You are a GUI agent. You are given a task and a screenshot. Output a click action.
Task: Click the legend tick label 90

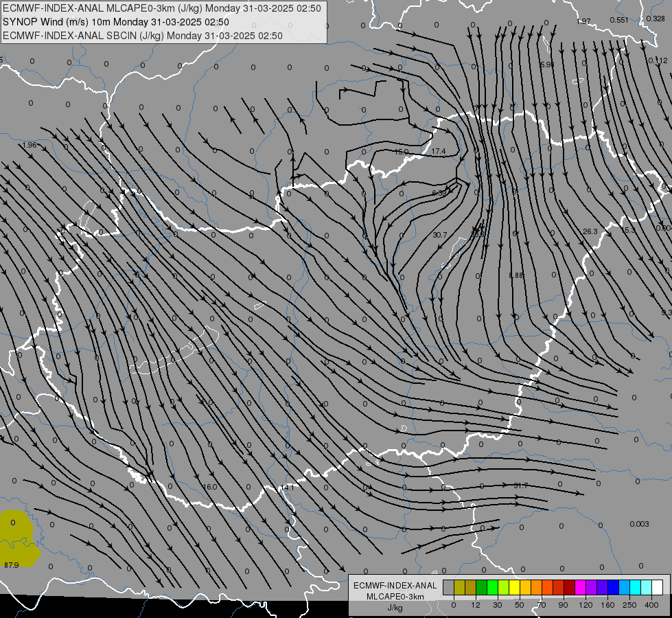(x=563, y=605)
